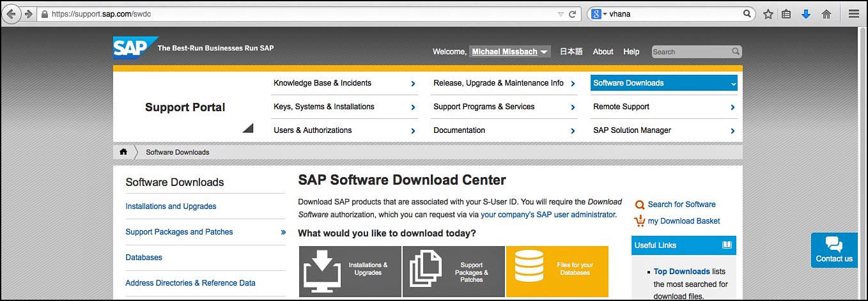
Task: Open Installations and Upgrades sidebar link
Action: pyautogui.click(x=171, y=206)
